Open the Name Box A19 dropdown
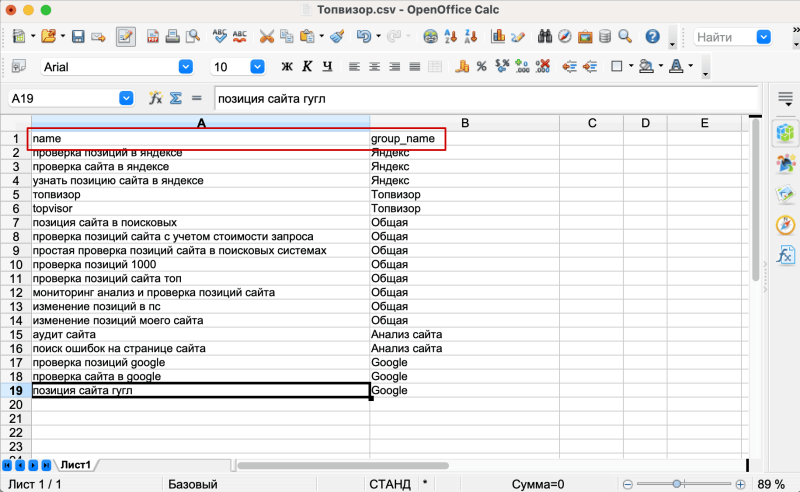Image resolution: width=800 pixels, height=492 pixels. pyautogui.click(x=126, y=98)
